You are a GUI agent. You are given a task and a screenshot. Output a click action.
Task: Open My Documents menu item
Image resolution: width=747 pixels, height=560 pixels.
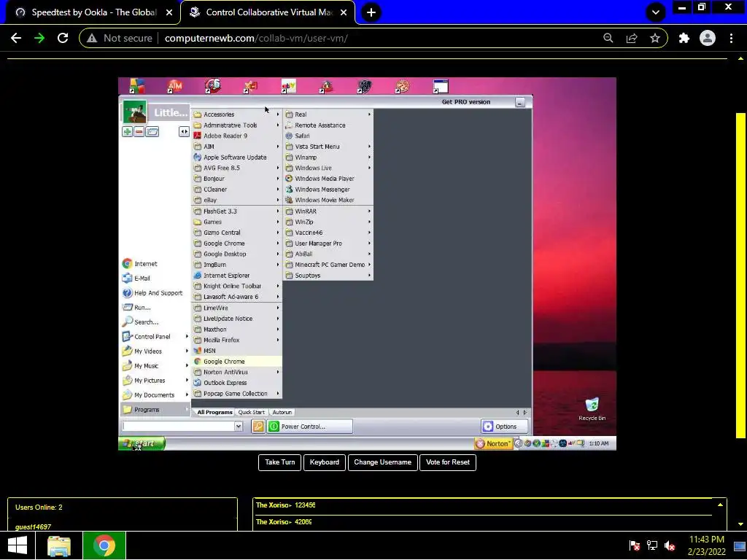click(155, 395)
